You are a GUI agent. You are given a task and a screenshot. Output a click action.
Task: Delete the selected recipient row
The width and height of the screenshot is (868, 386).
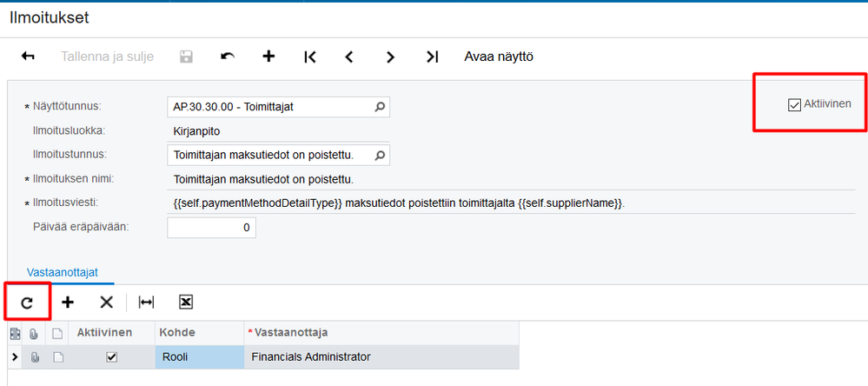pyautogui.click(x=106, y=303)
